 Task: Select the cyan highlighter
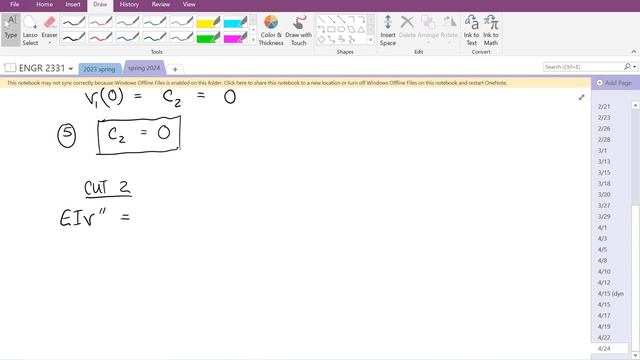pyautogui.click(x=235, y=22)
